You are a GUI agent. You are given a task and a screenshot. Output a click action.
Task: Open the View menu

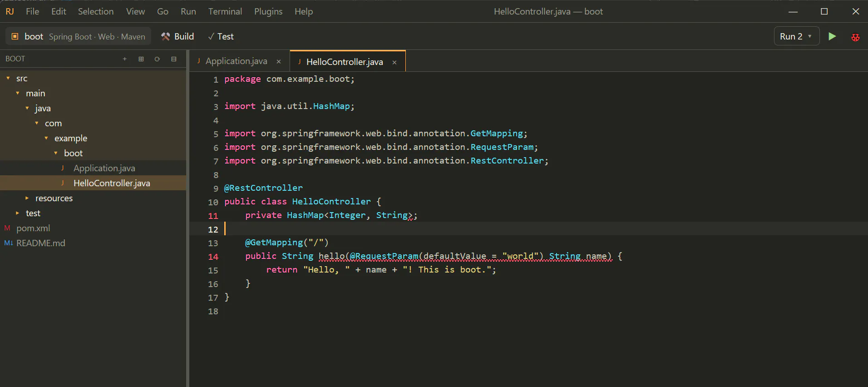[135, 11]
